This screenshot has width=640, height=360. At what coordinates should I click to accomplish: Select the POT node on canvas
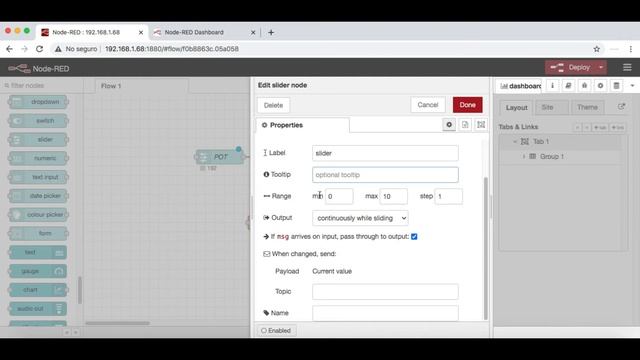(x=220, y=157)
